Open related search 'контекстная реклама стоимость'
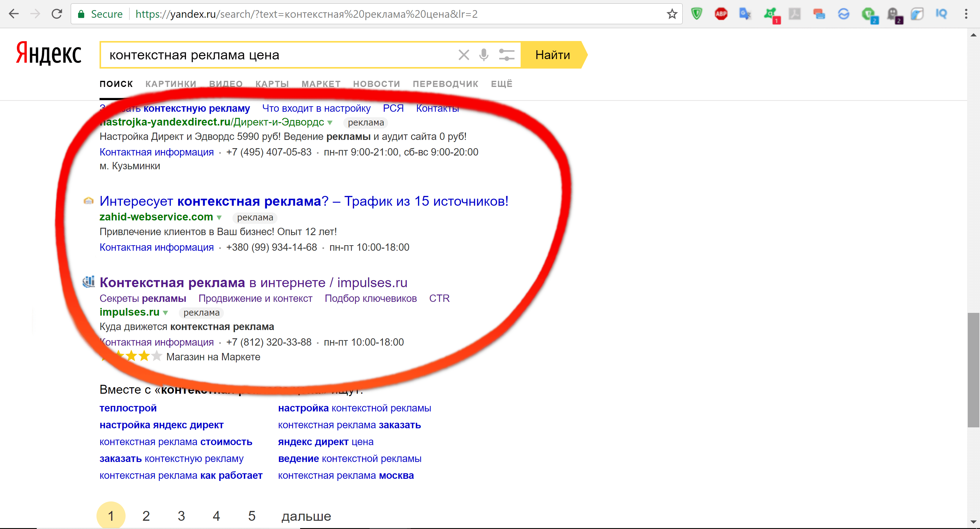The width and height of the screenshot is (980, 529). tap(176, 442)
